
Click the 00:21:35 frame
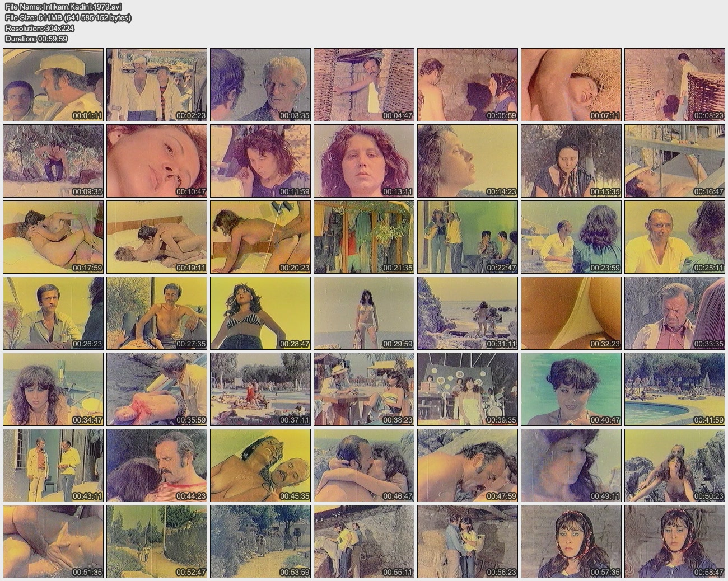(x=364, y=237)
